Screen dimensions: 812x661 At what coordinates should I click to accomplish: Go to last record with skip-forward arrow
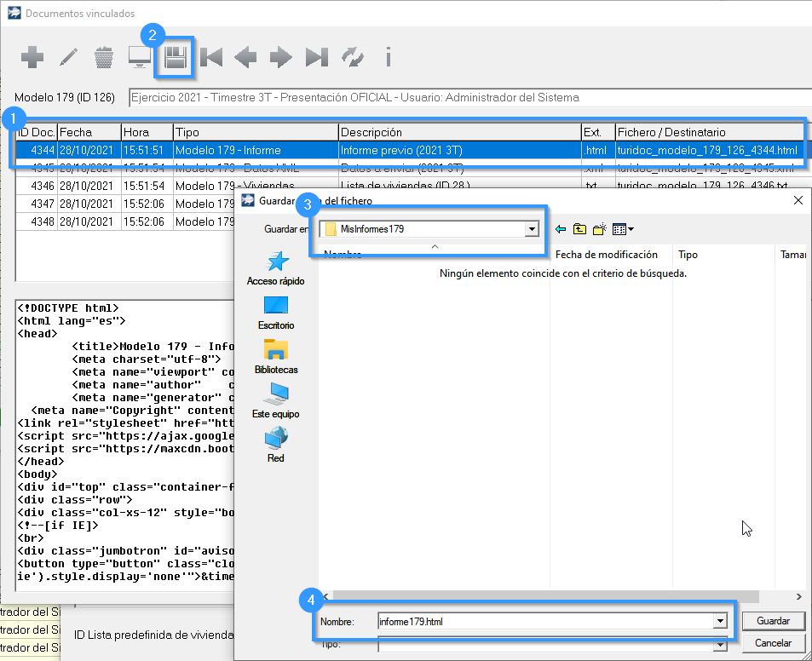coord(317,58)
